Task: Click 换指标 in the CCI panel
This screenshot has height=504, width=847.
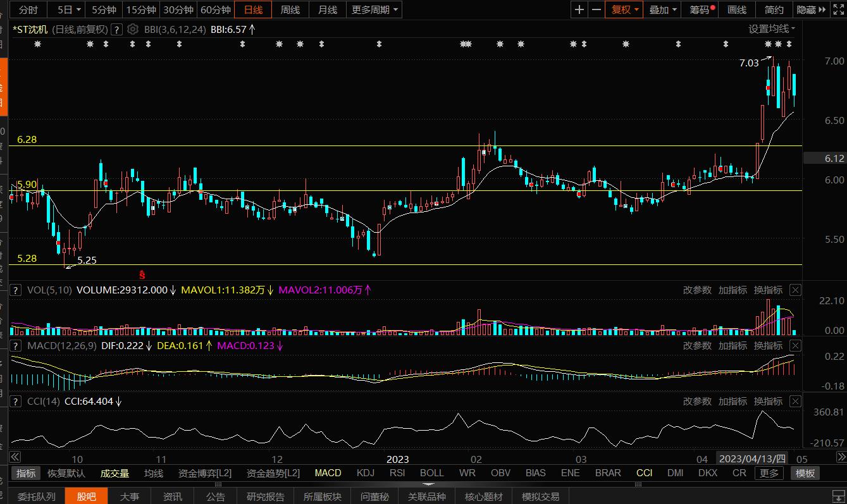Action: point(768,402)
